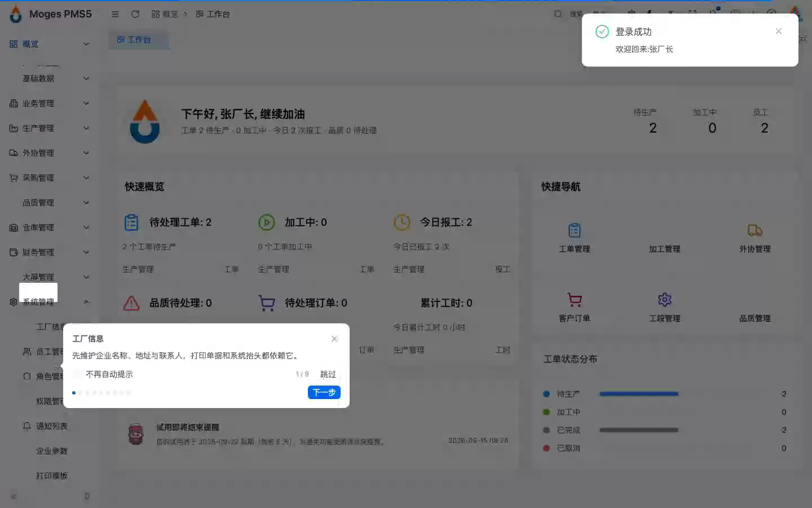Viewport: 812px width, 508px height.
Task: Click the 仓库管理 icon in the sidebar
Action: (x=14, y=227)
